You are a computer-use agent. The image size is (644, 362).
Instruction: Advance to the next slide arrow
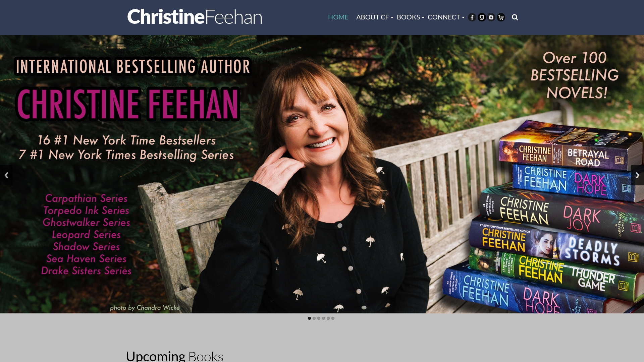638,175
